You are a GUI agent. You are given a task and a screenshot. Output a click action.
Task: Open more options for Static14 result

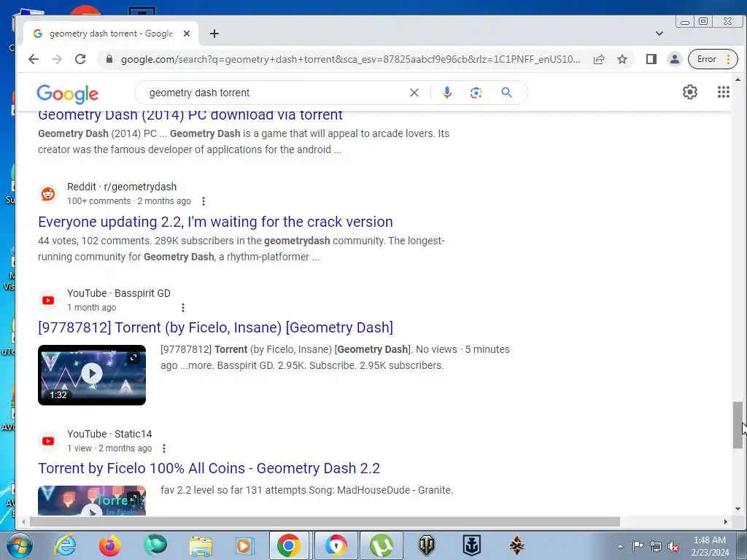pyautogui.click(x=164, y=448)
